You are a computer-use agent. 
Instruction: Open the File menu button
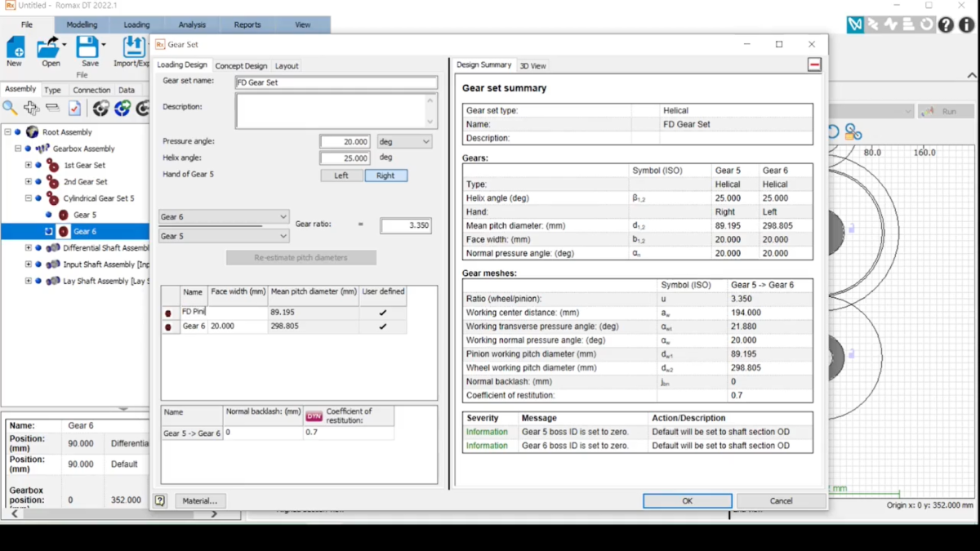point(27,25)
